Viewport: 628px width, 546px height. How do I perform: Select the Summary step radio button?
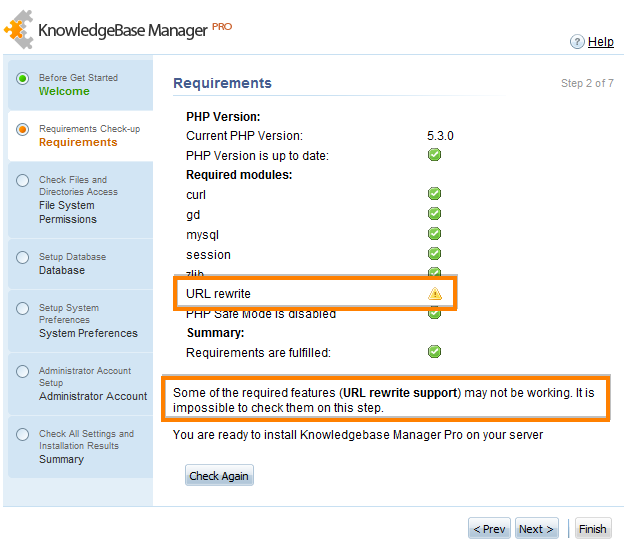pyautogui.click(x=22, y=434)
